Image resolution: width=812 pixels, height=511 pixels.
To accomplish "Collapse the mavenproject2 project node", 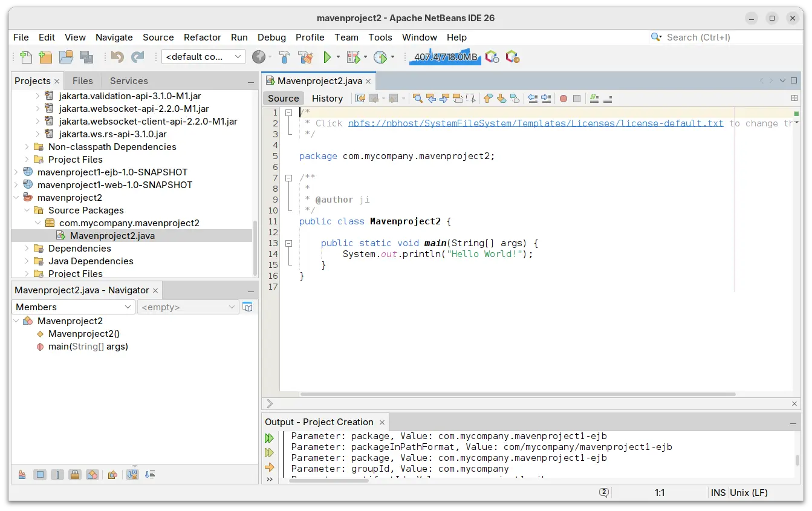I will [16, 198].
